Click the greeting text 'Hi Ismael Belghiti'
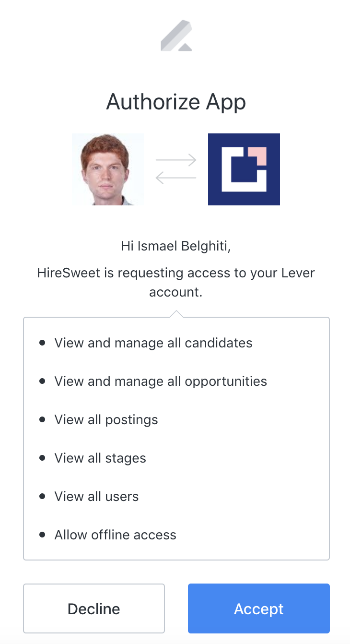The width and height of the screenshot is (350, 644). pyautogui.click(x=176, y=246)
